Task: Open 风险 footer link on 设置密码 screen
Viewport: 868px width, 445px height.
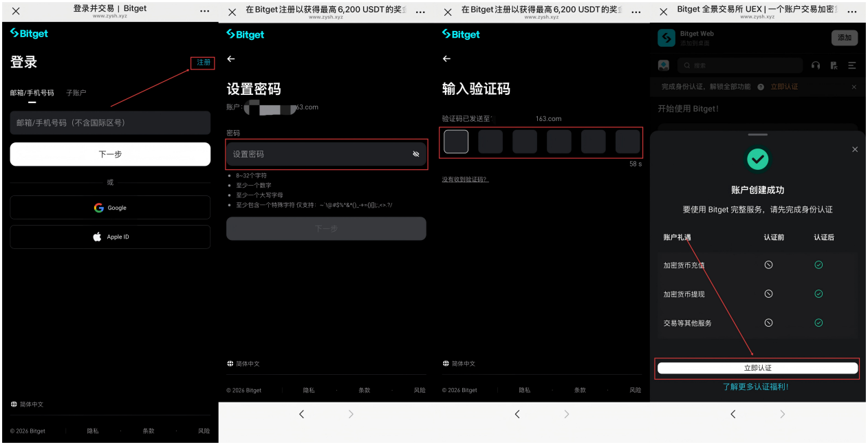Action: tap(420, 390)
